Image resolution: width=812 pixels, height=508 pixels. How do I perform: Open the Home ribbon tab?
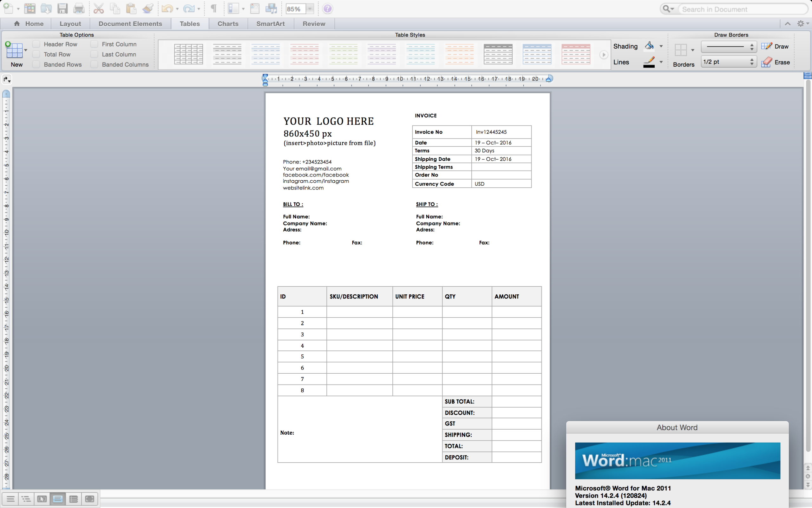point(29,23)
